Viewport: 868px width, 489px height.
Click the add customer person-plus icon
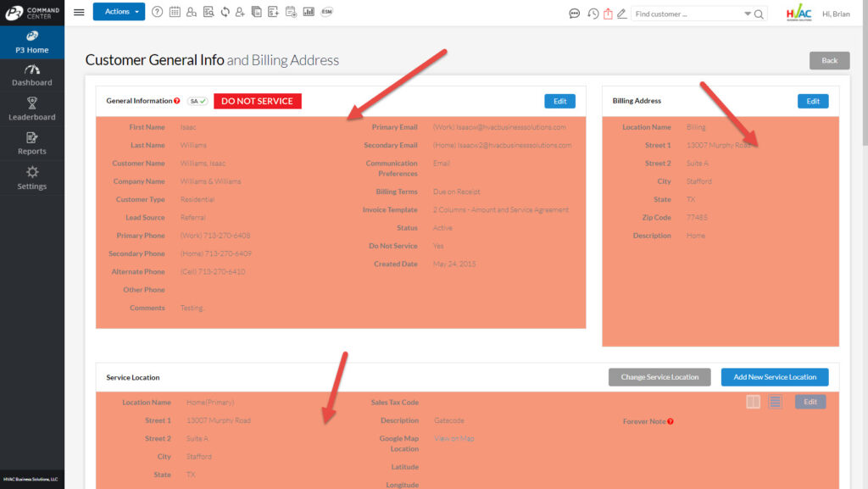[241, 12]
